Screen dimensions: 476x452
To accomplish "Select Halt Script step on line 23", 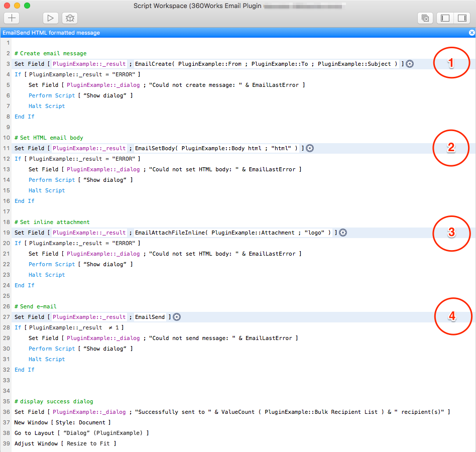I will click(x=47, y=275).
